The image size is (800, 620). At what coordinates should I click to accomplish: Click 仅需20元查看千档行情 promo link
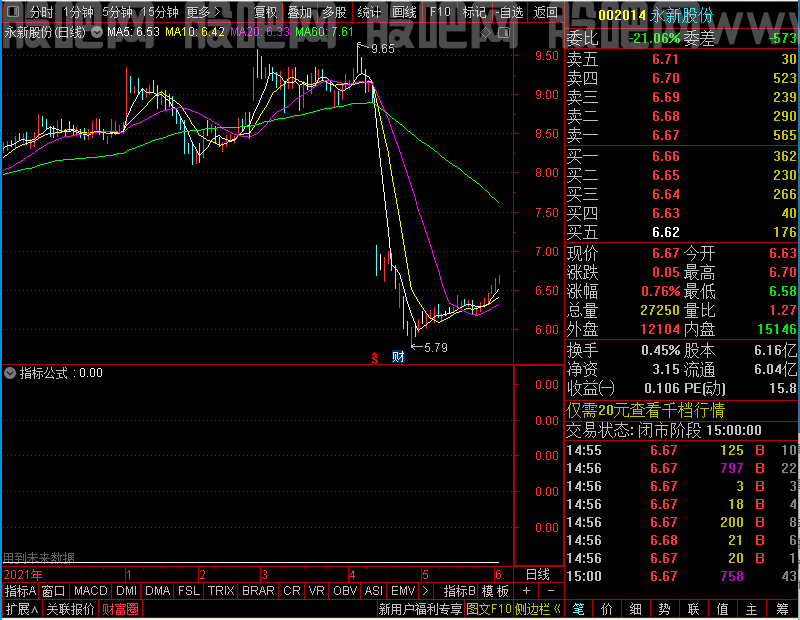645,410
